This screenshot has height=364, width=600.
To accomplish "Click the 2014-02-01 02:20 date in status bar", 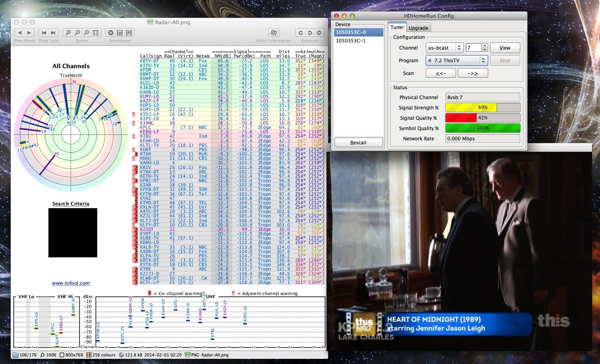I will 163,355.
